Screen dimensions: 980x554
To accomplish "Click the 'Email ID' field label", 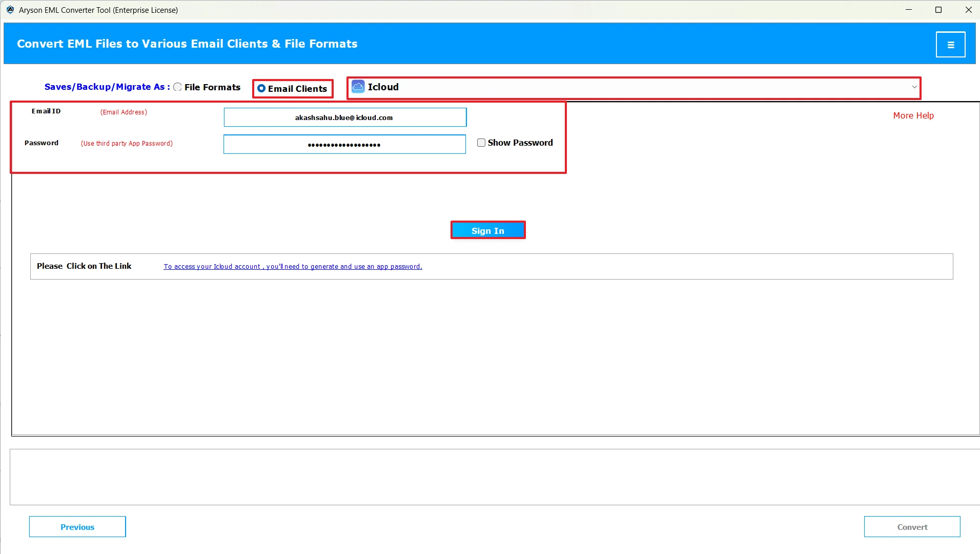I will coord(46,111).
